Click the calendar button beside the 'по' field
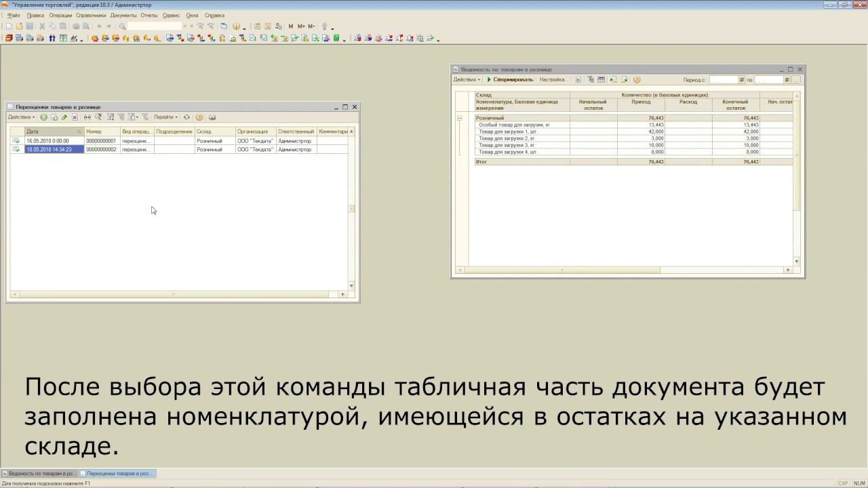 [787, 79]
